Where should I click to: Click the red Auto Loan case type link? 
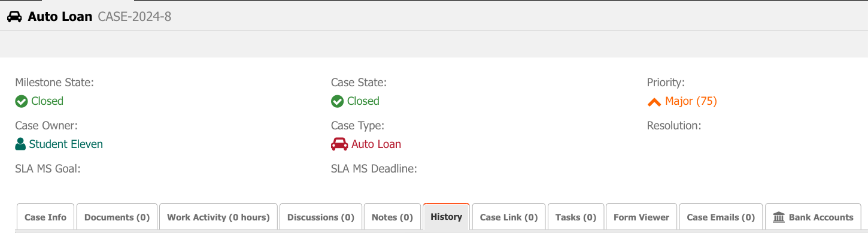point(376,144)
